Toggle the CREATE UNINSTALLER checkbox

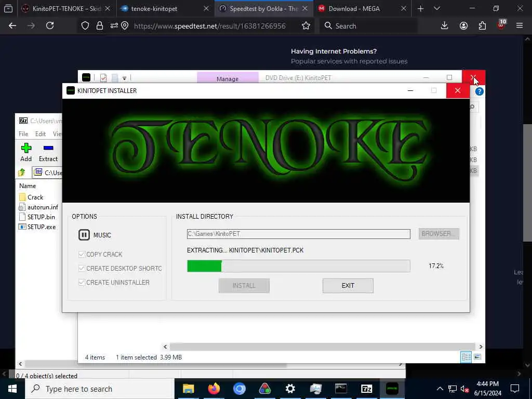click(82, 282)
